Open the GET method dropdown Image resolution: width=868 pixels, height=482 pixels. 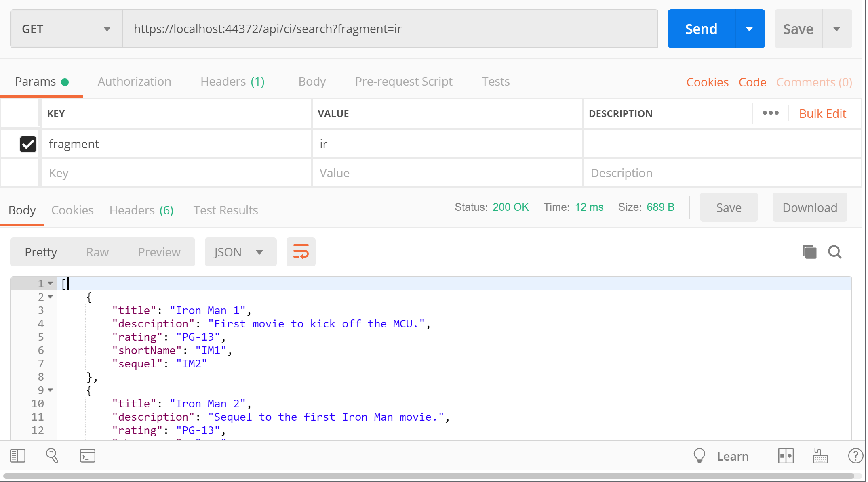106,29
